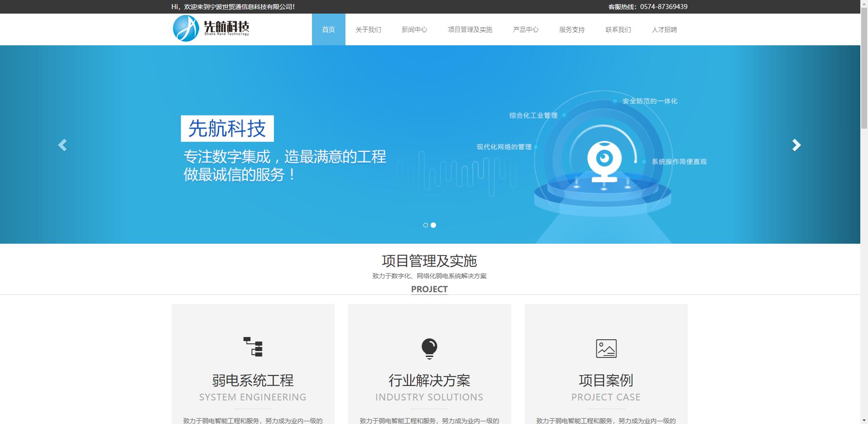The height and width of the screenshot is (424, 868).
Task: Show the previous carousel slide
Action: coord(62,145)
